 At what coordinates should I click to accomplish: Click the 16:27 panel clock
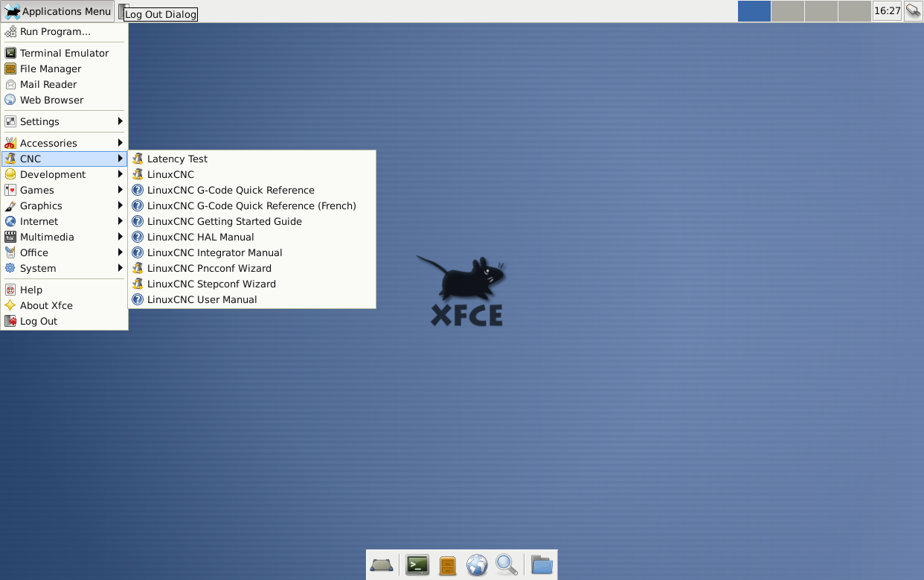click(887, 11)
